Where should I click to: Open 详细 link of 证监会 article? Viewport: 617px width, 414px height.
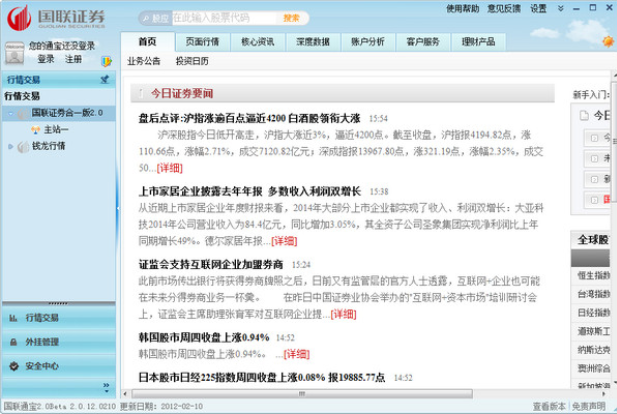point(344,314)
